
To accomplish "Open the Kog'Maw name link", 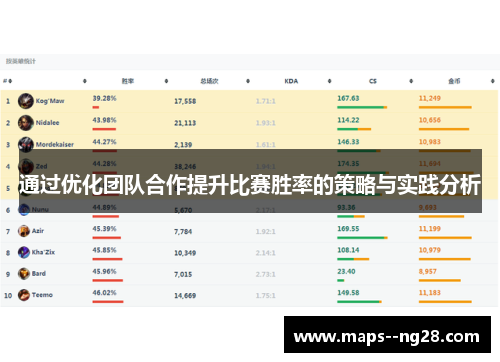I will click(x=50, y=101).
